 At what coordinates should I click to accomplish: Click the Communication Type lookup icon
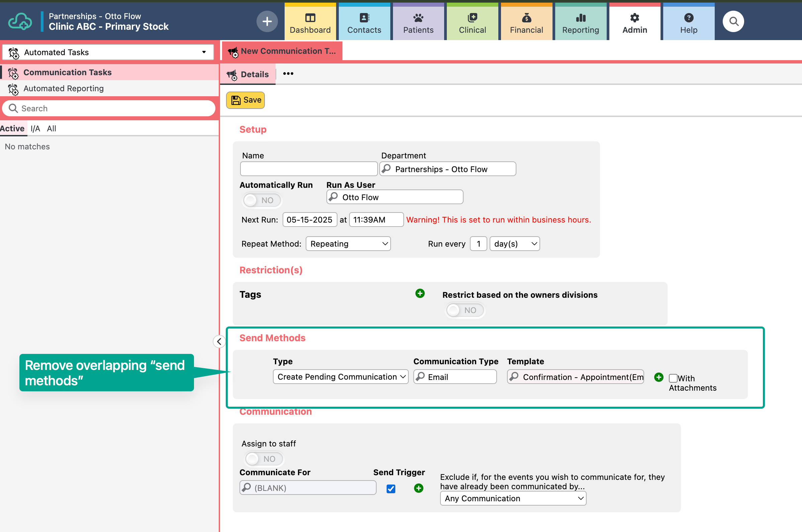pos(420,377)
